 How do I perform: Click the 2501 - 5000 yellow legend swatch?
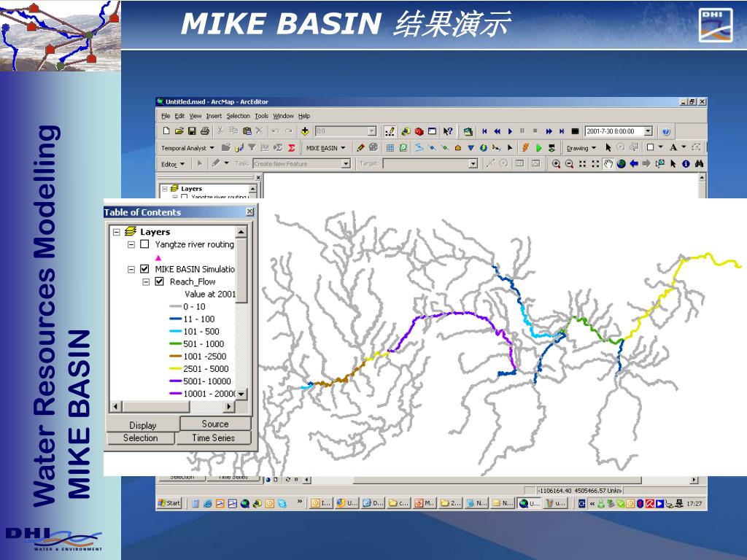click(x=176, y=368)
